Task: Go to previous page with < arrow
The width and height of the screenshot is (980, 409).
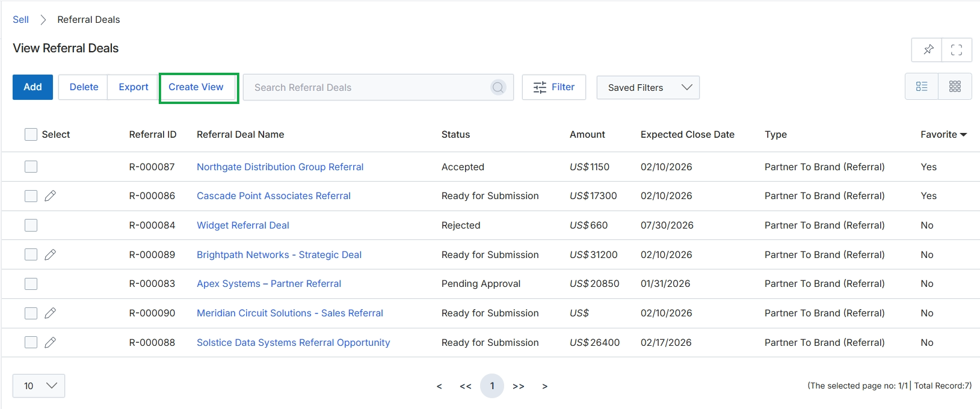Action: pos(439,386)
